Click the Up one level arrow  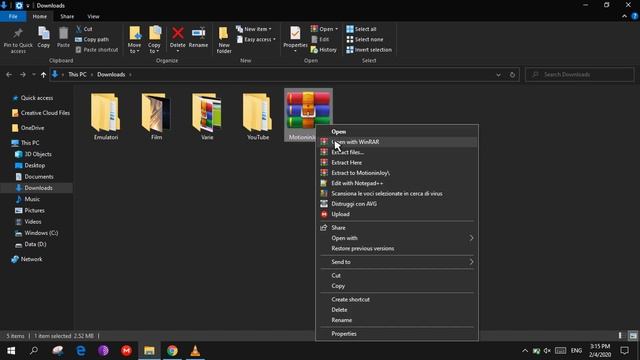point(43,75)
